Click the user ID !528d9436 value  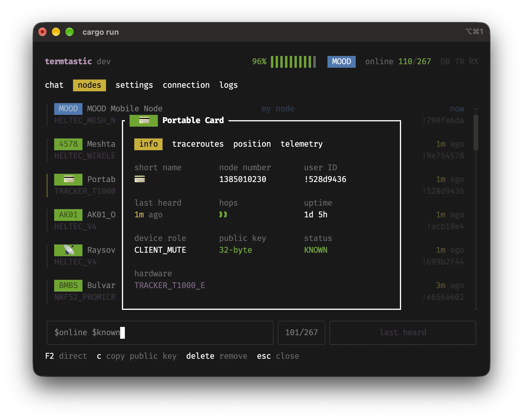(x=325, y=179)
